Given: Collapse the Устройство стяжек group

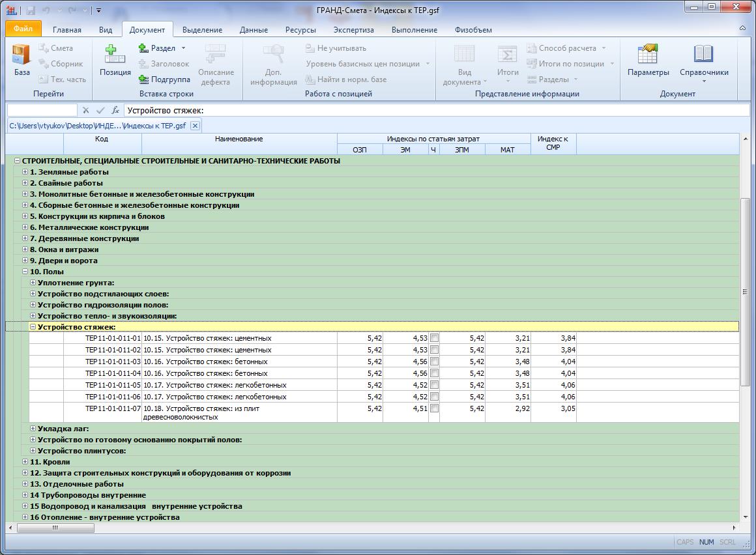Looking at the screenshot, I should tap(33, 327).
